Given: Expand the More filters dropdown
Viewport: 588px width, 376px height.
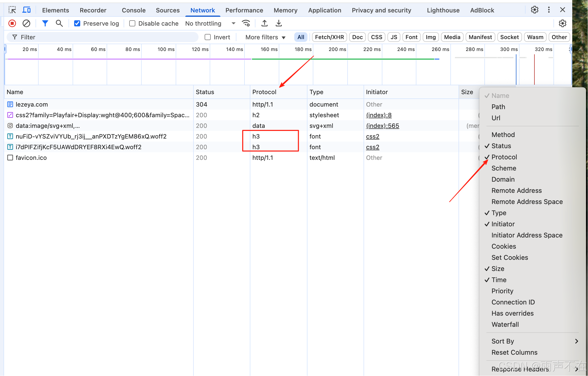Looking at the screenshot, I should 265,37.
